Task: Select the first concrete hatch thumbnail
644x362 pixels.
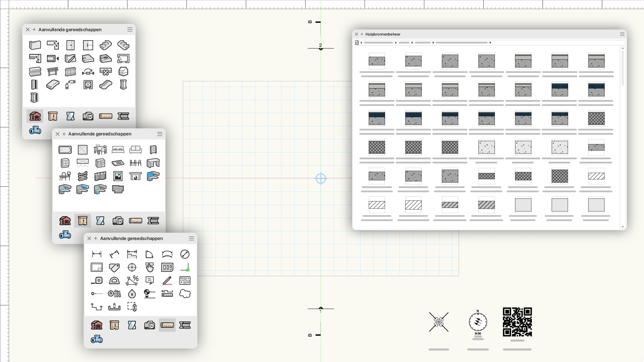Action: coord(377,61)
